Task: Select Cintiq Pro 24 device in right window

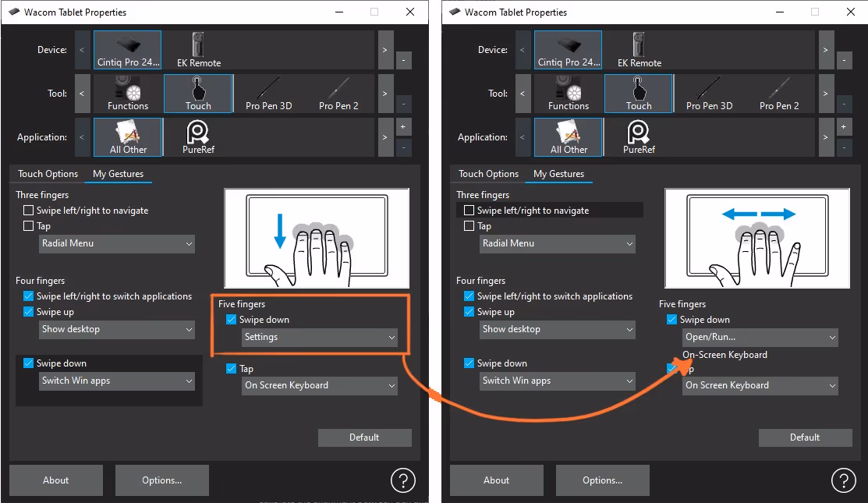Action: [x=568, y=50]
